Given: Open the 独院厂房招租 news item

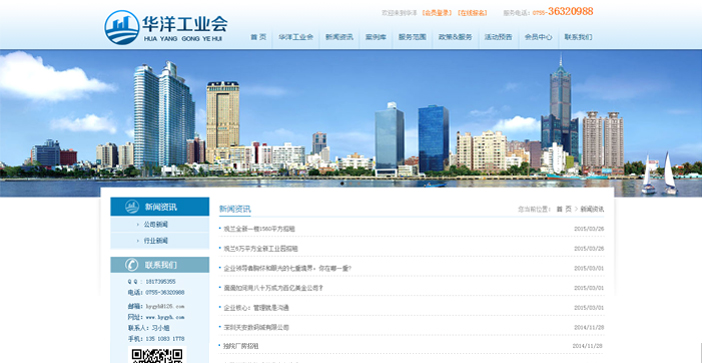Looking at the screenshot, I should pos(241,346).
